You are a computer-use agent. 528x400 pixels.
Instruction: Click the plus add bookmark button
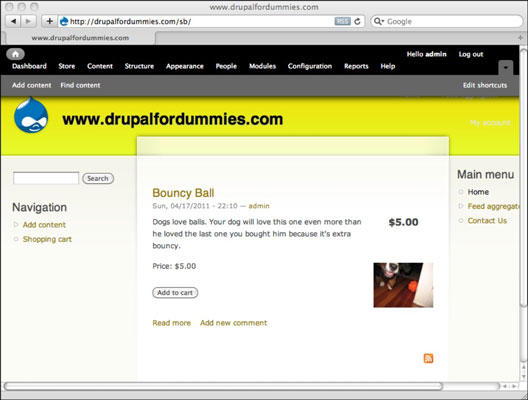50,21
